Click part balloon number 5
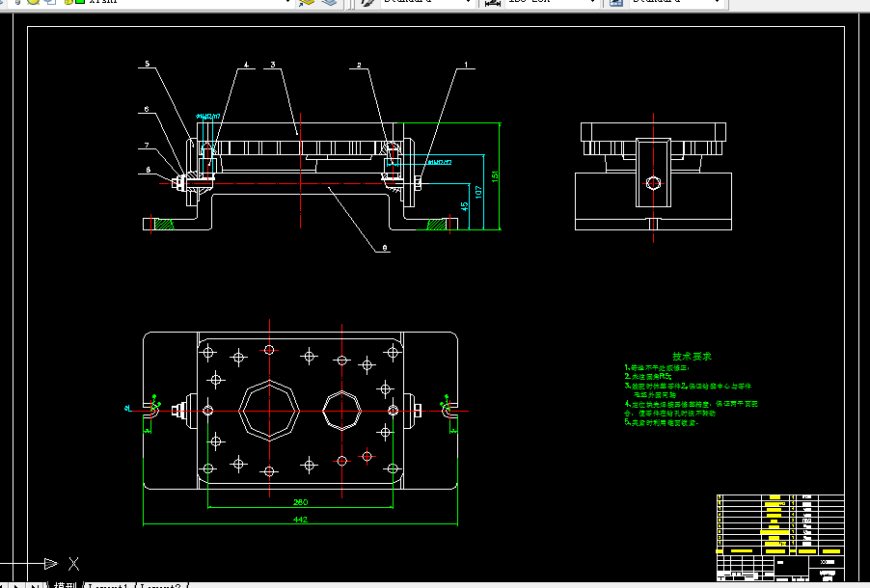This screenshot has width=870, height=588. 147,64
